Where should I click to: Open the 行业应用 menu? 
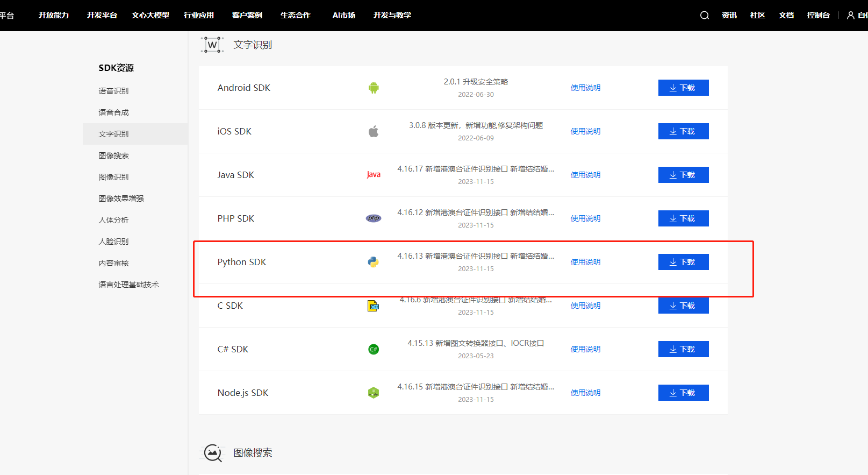(x=199, y=15)
